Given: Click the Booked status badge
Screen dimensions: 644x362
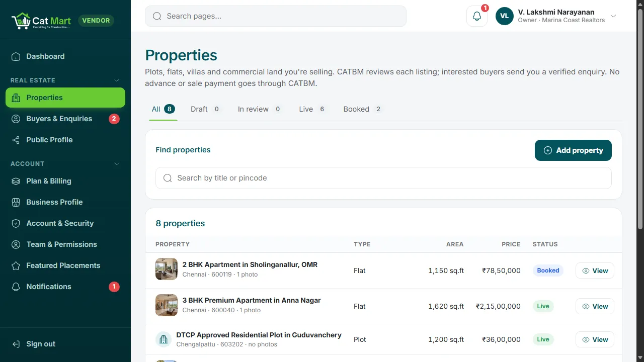Looking at the screenshot, I should click(548, 270).
